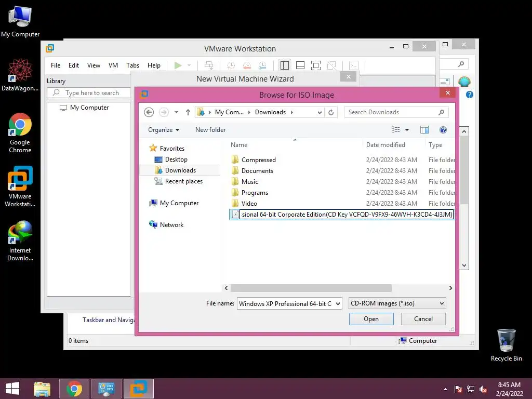Click the take snapshot toolbar icon
The width and height of the screenshot is (532, 399).
(231, 65)
